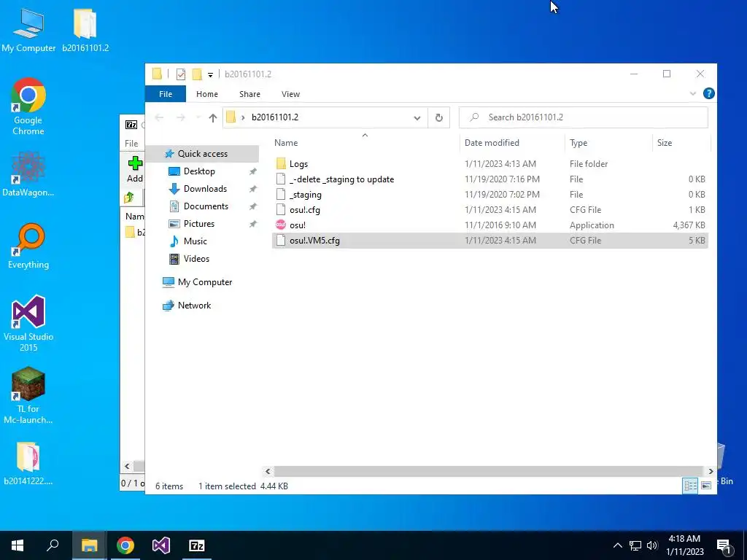This screenshot has height=560, width=747.
Task: Open Desktop in navigation pane
Action: (199, 171)
